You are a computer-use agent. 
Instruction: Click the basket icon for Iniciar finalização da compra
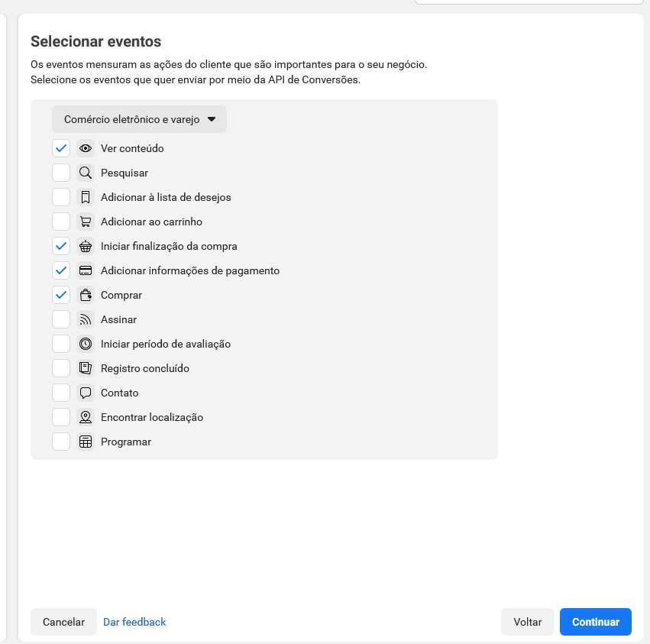pos(86,246)
